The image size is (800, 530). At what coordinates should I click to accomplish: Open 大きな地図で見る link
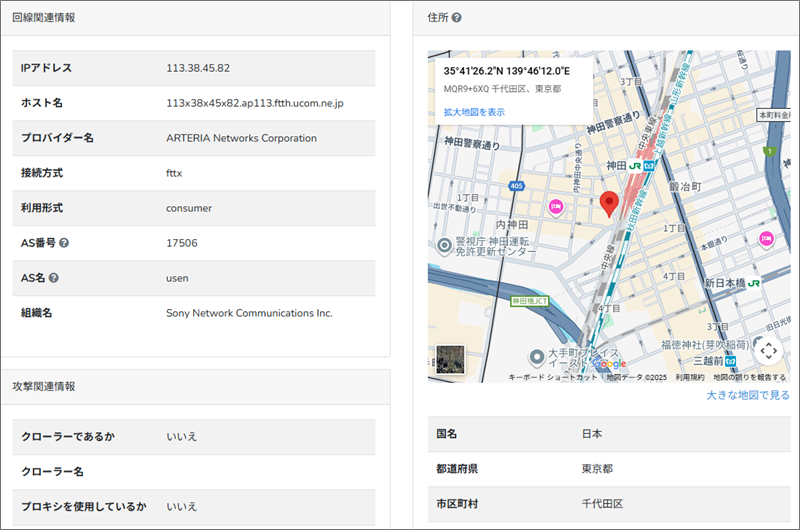[x=747, y=395]
